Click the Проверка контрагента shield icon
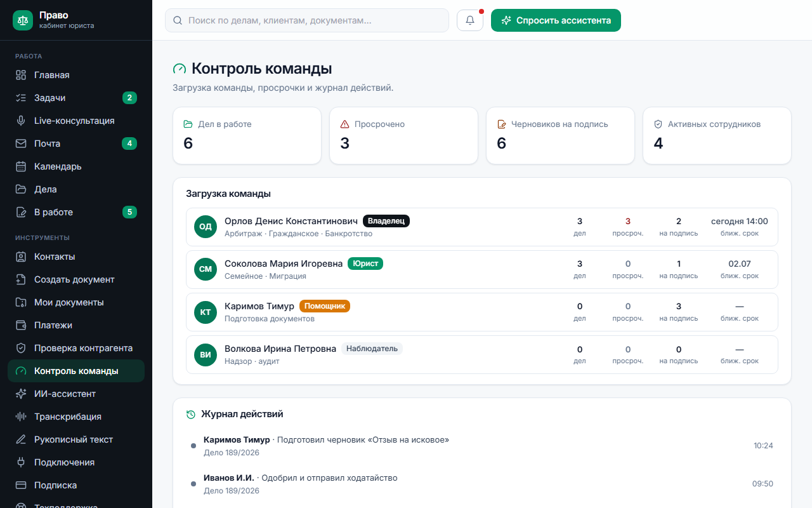Image resolution: width=812 pixels, height=508 pixels. (21, 348)
